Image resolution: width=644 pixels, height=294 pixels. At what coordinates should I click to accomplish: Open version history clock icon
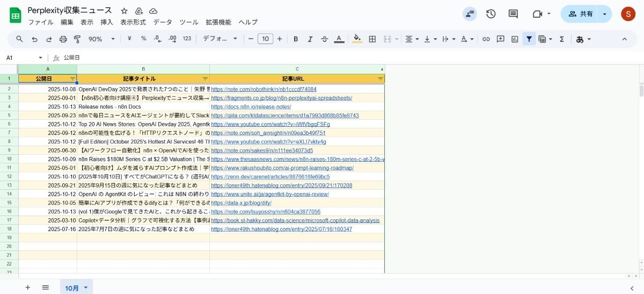click(x=491, y=14)
